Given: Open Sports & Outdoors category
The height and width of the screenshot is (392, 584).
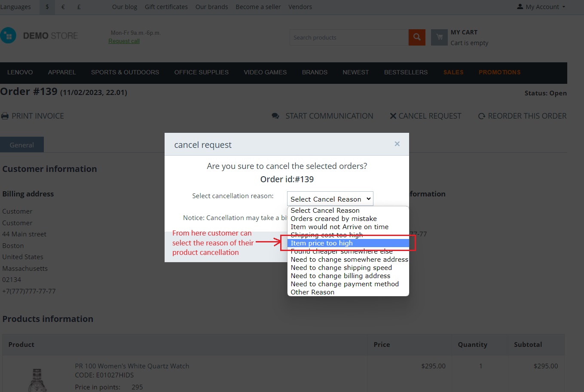Looking at the screenshot, I should click(x=125, y=72).
